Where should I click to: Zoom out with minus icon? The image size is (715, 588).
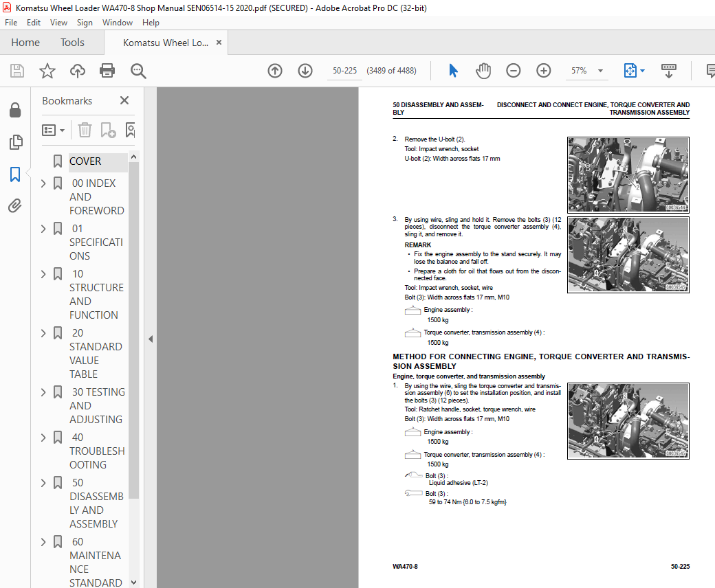click(514, 71)
